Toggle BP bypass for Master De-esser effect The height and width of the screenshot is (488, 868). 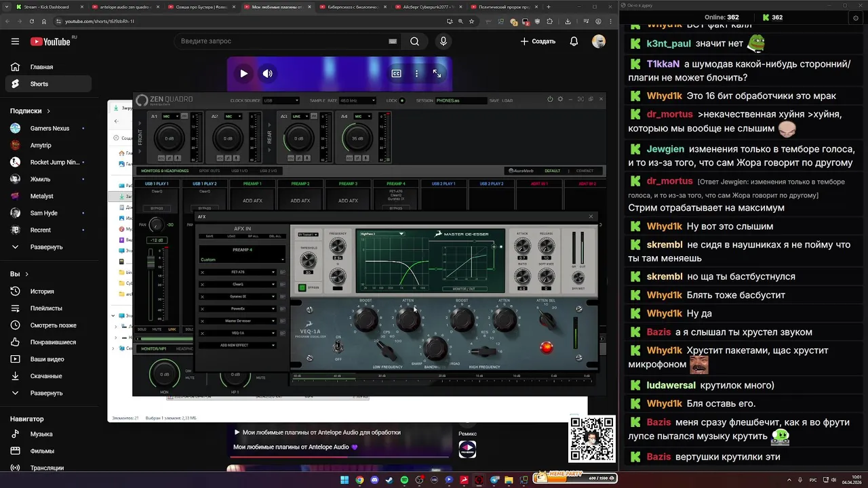pyautogui.click(x=282, y=321)
